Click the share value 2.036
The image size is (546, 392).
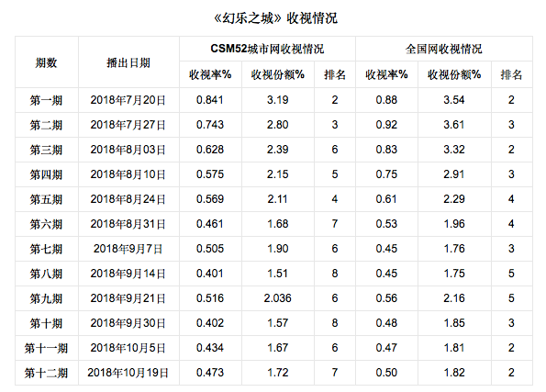click(277, 298)
